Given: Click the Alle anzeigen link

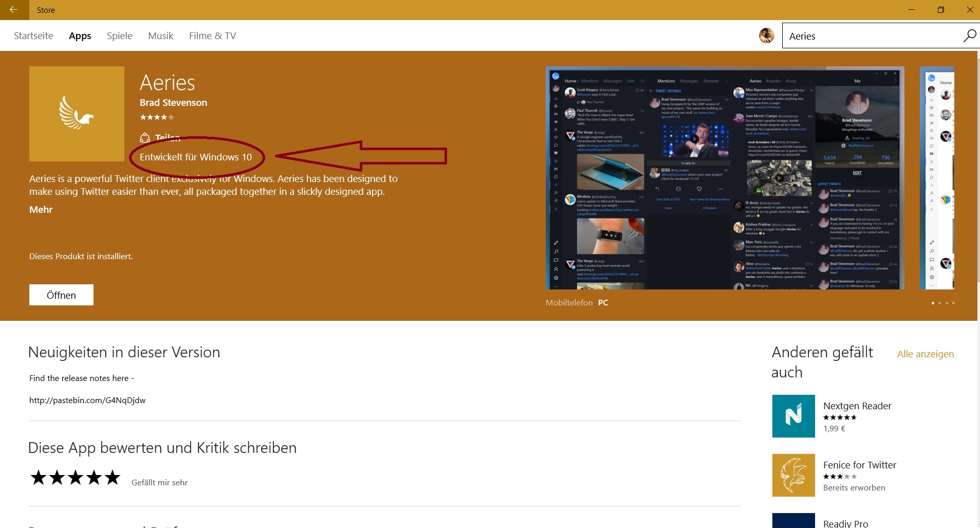Looking at the screenshot, I should click(926, 354).
